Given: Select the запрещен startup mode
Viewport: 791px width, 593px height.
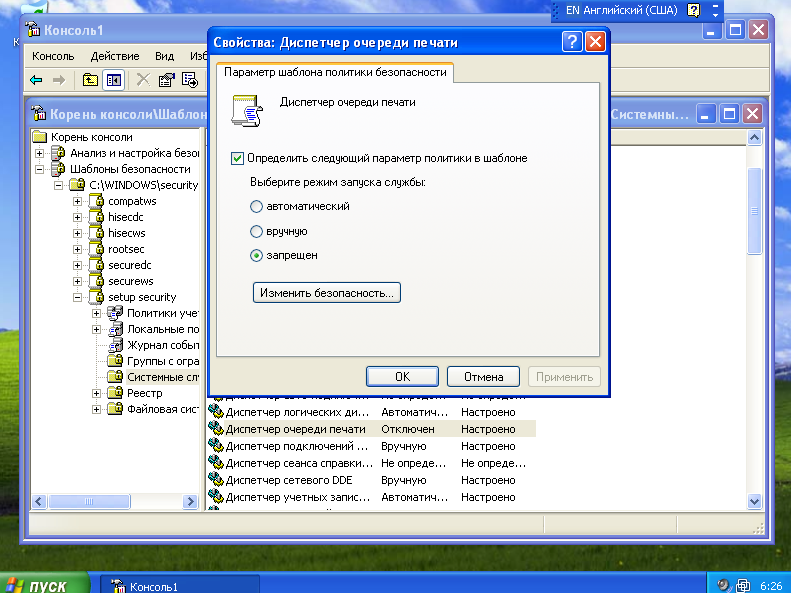Looking at the screenshot, I should pos(256,256).
